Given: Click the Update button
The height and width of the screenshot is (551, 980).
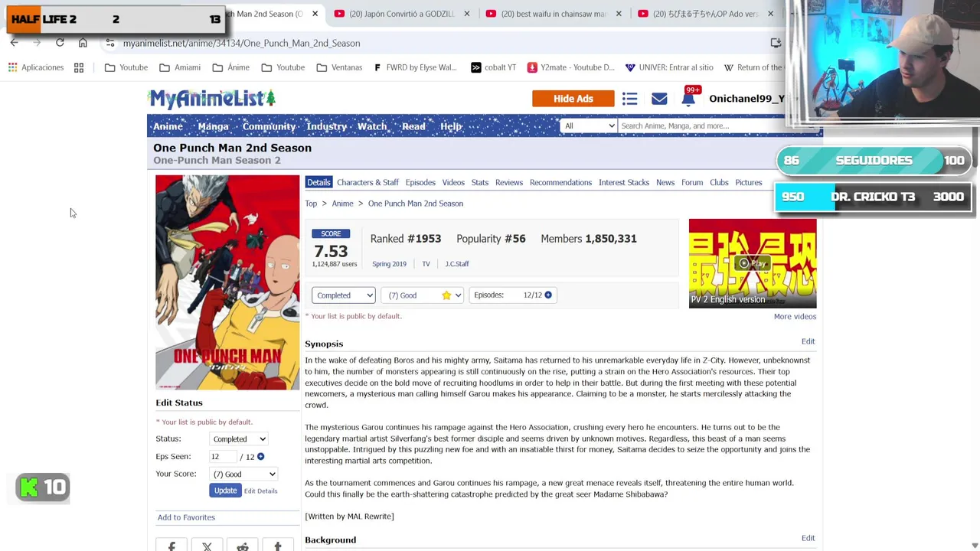Looking at the screenshot, I should 225,491.
